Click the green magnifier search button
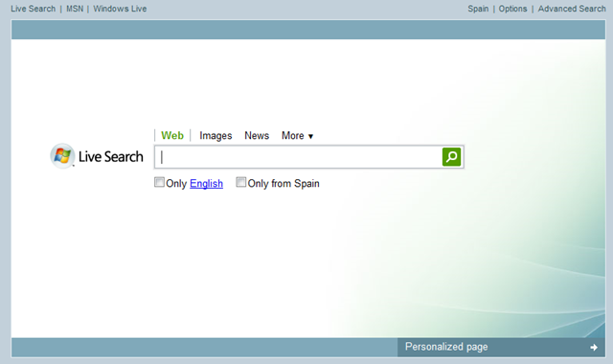Screen dimensions: 613x364 pyautogui.click(x=451, y=157)
